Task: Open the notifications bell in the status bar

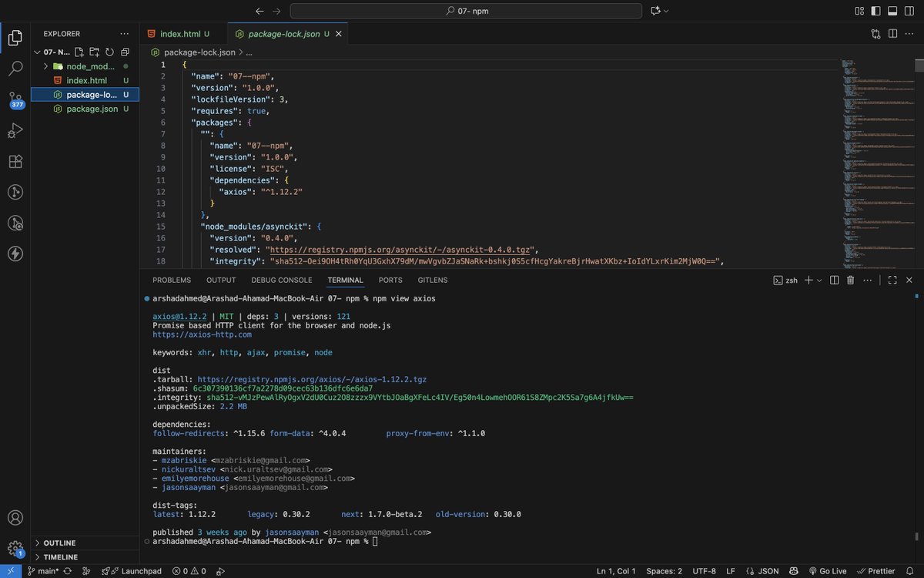Action: (x=911, y=571)
